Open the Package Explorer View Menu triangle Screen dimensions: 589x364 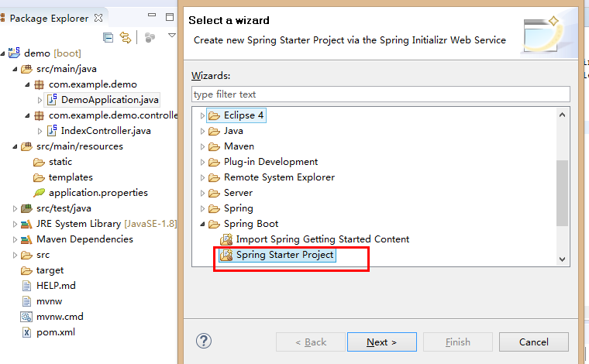click(172, 36)
